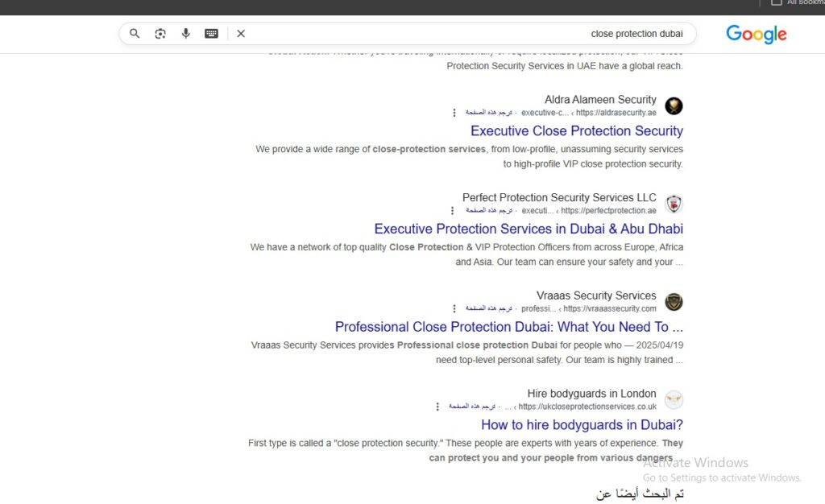
Task: Clear search text with the X icon
Action: 241,34
